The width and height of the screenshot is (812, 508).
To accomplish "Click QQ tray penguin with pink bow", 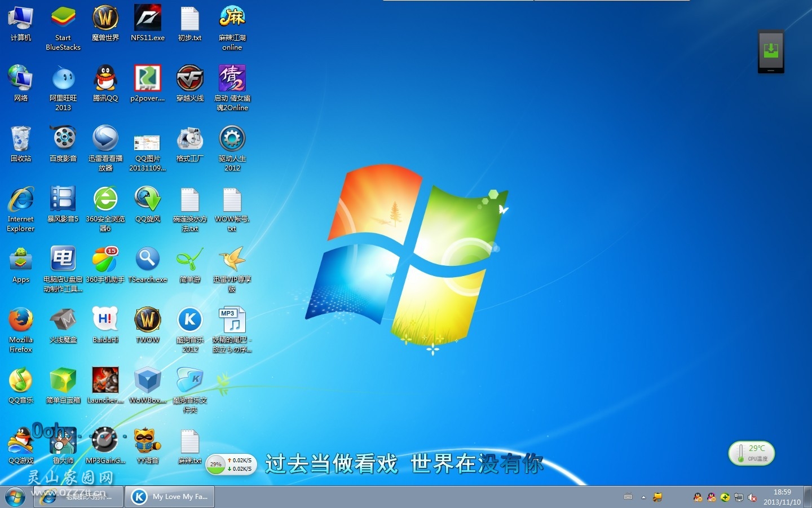I will click(712, 497).
